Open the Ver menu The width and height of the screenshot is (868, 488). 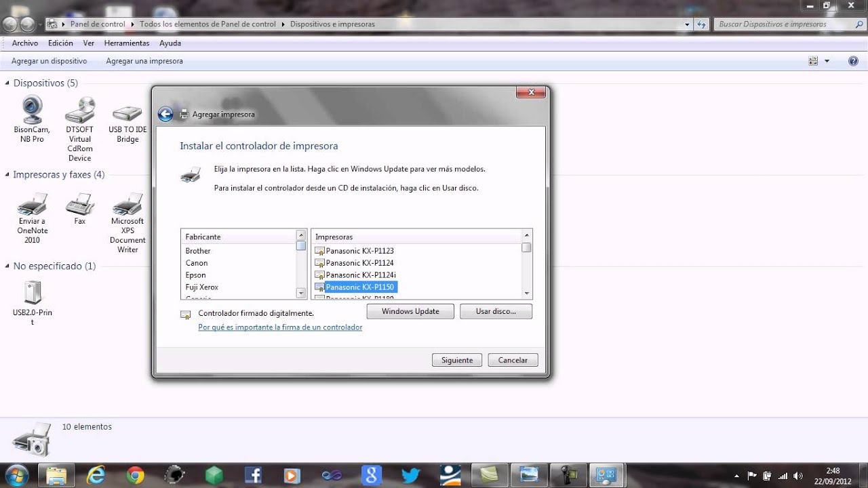point(89,43)
